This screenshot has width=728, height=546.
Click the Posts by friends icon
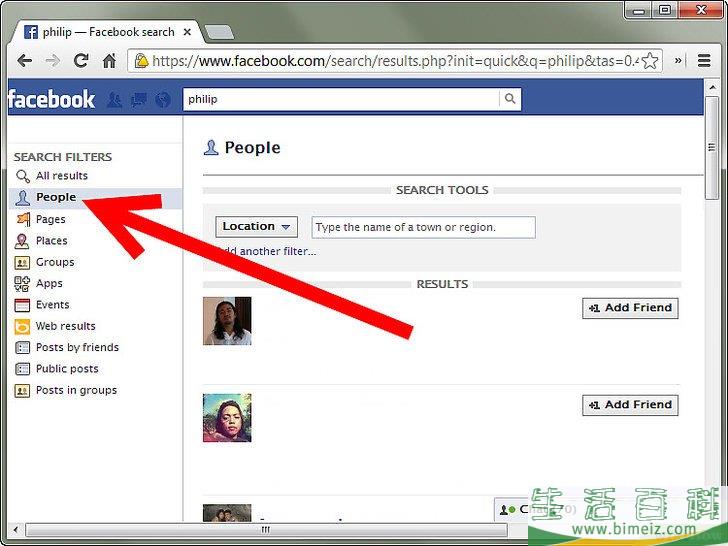22,347
